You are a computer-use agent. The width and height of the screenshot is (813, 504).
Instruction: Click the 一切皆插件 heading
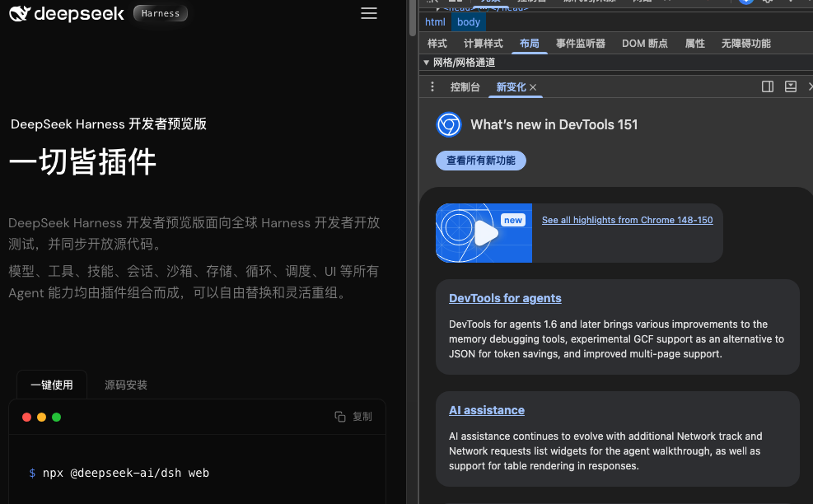[82, 161]
